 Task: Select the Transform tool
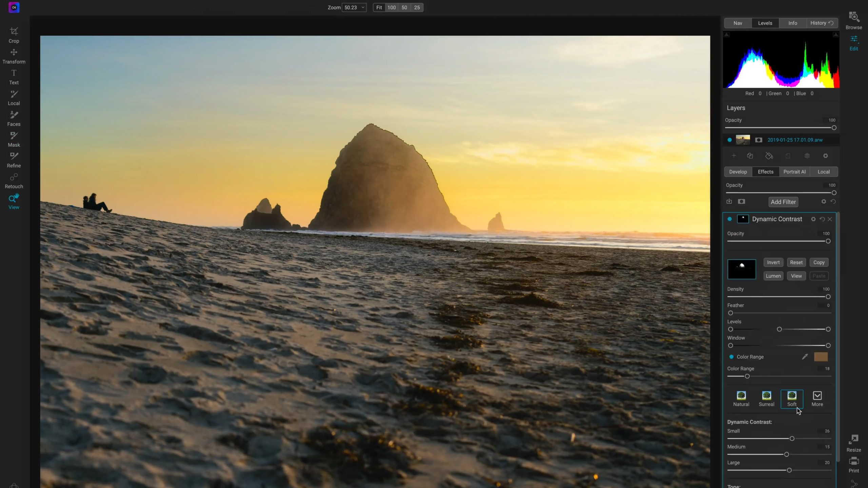(14, 56)
